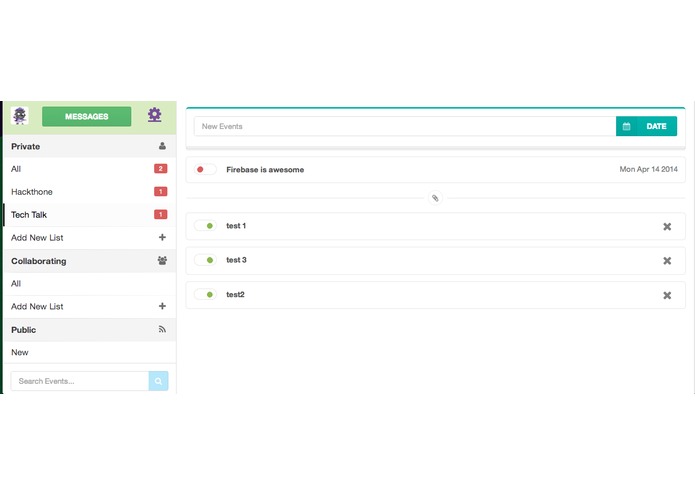Delete the test 1 event
This screenshot has width=695, height=494.
667,226
